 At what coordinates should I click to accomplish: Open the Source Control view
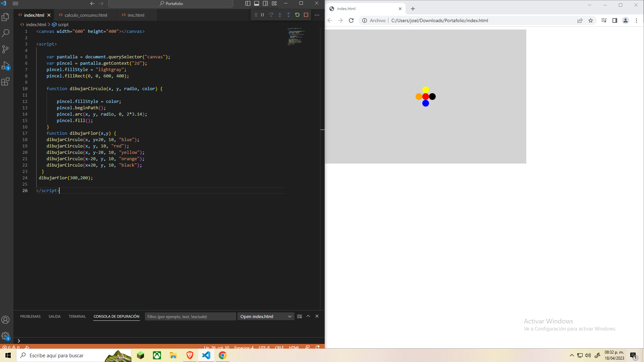tap(6, 49)
